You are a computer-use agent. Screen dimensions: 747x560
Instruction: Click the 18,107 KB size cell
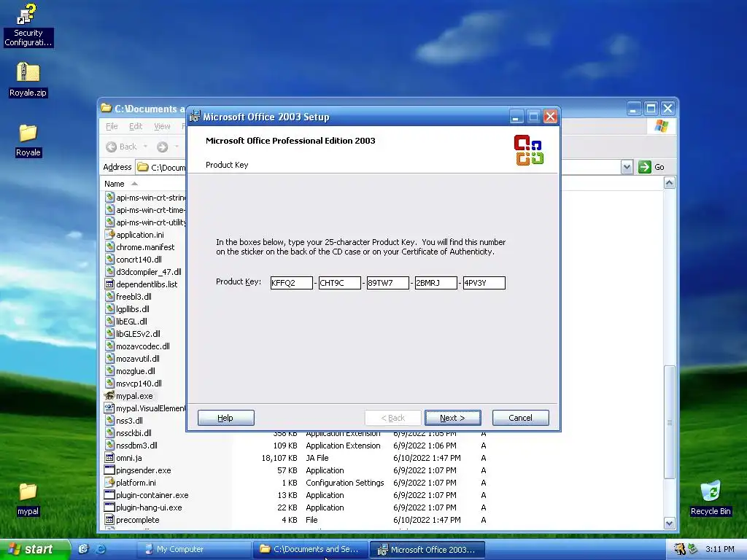279,458
